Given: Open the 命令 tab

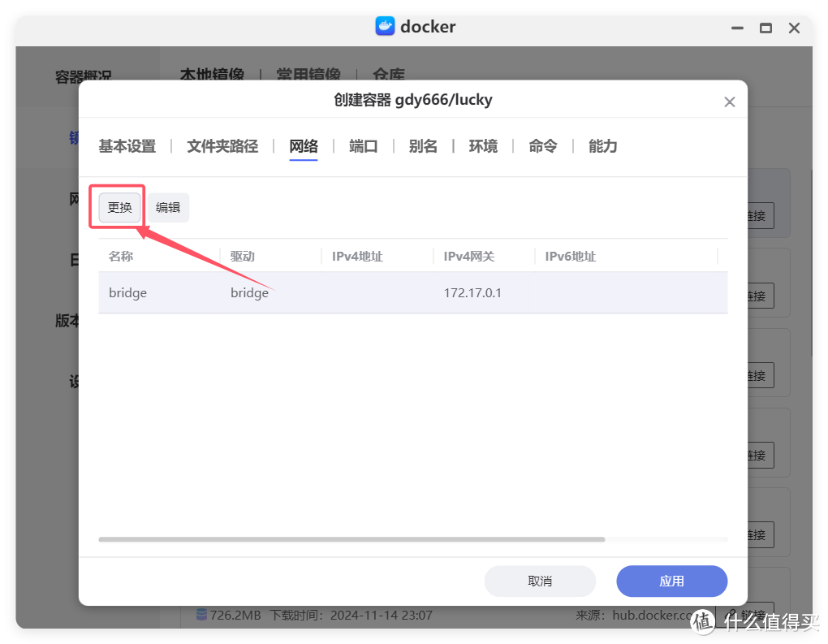Looking at the screenshot, I should (x=543, y=146).
